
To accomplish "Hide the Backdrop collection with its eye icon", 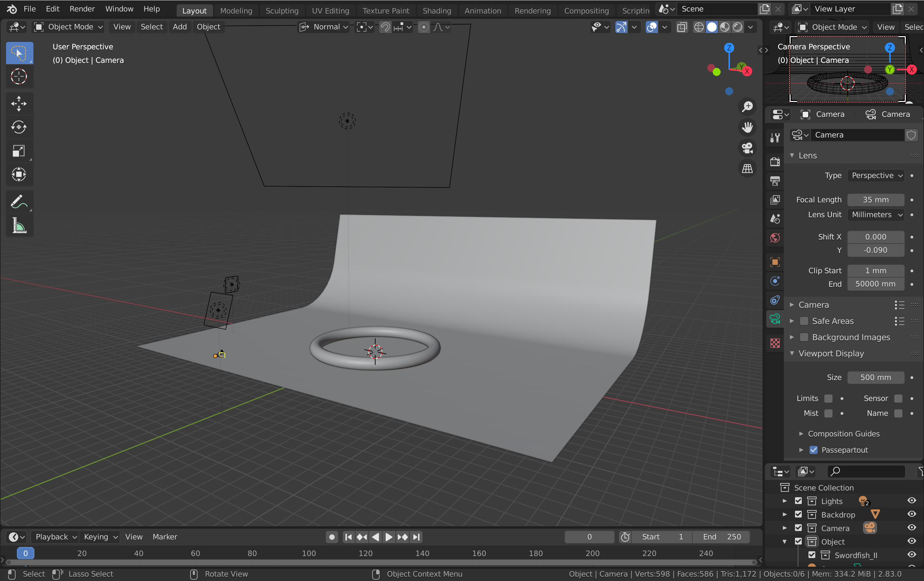I will pos(912,514).
